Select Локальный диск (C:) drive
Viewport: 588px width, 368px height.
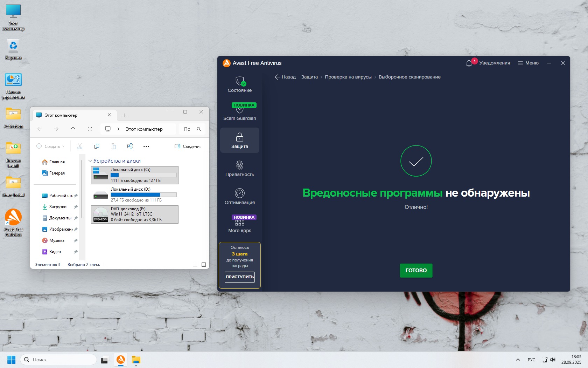click(135, 175)
